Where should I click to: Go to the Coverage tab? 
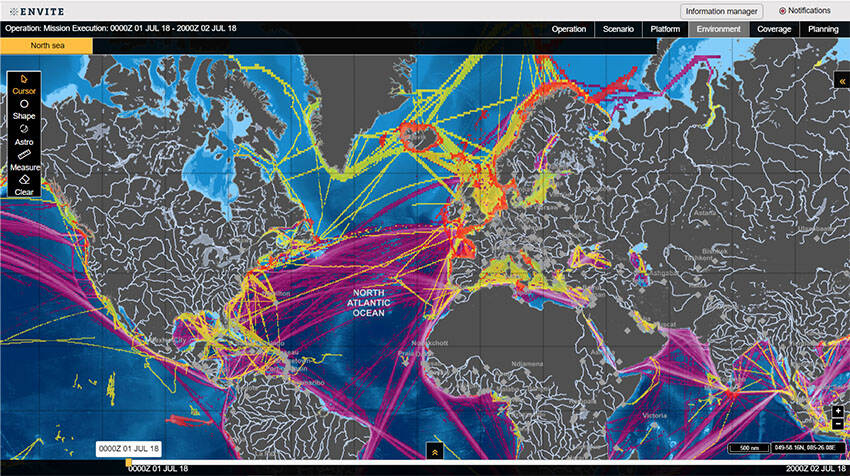click(x=774, y=29)
